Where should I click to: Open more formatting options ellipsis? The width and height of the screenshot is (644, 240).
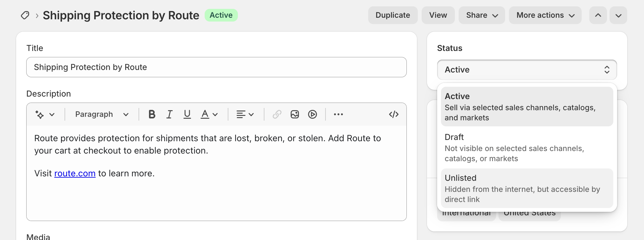click(338, 114)
